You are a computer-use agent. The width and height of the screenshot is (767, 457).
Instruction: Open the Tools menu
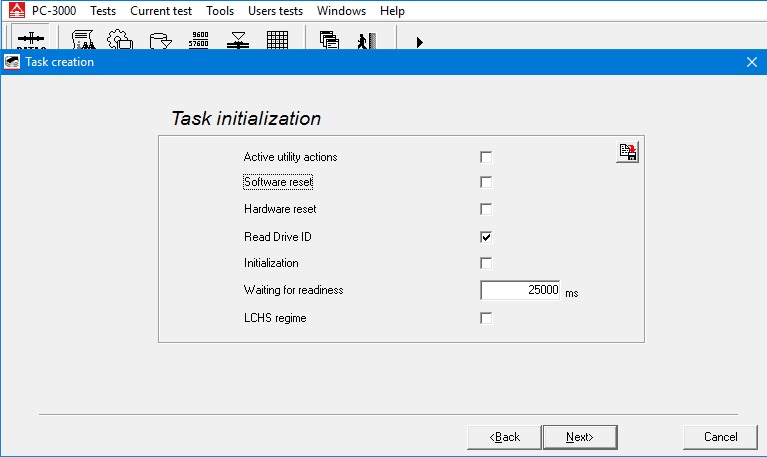click(220, 11)
